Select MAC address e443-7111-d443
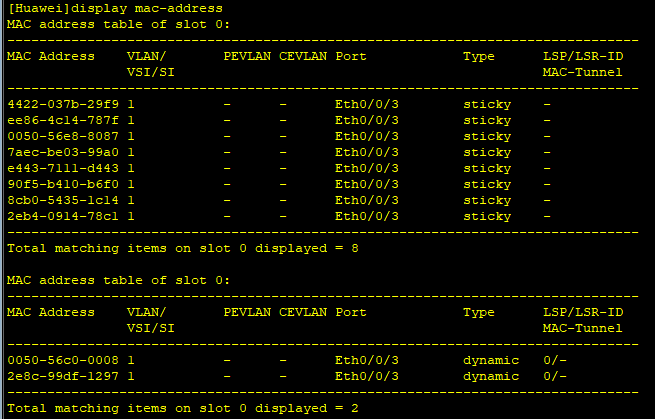Image resolution: width=655 pixels, height=419 pixels. point(63,168)
